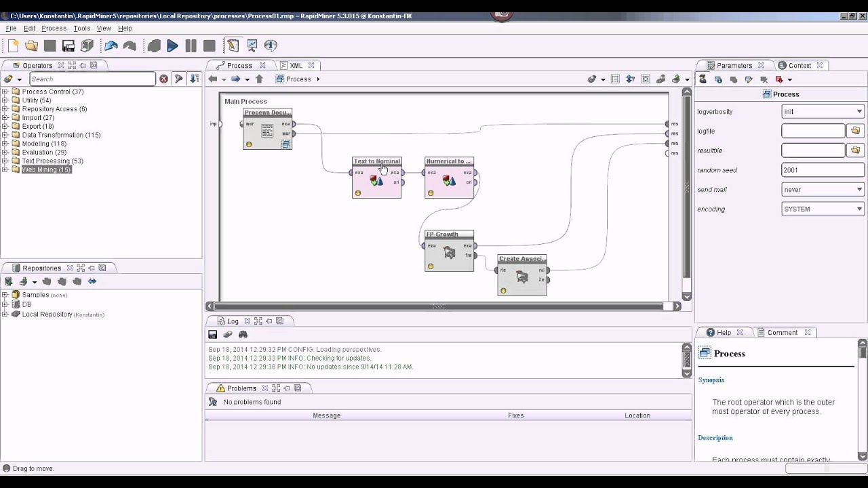868x488 pixels.
Task: Click the Modeling (118) folder label
Action: point(44,144)
